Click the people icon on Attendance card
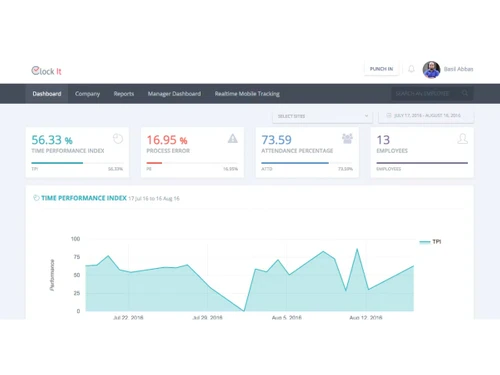Screen dimensions: 500x375 [x=347, y=138]
